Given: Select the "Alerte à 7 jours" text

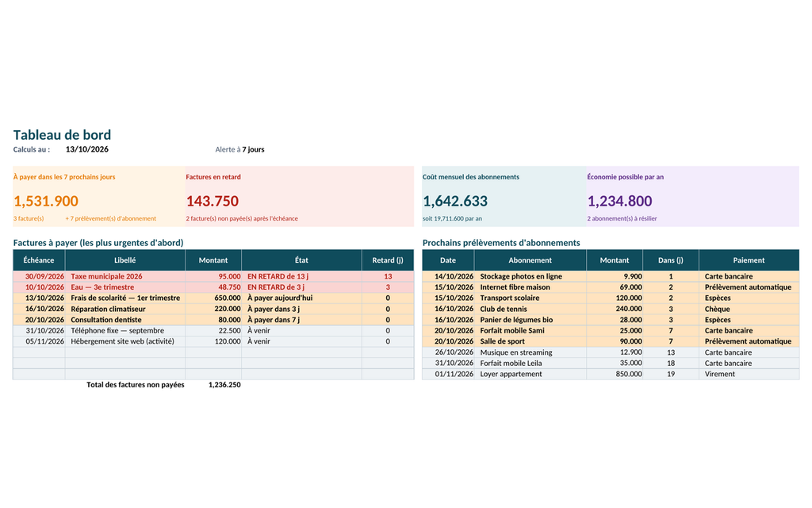Looking at the screenshot, I should (x=239, y=149).
